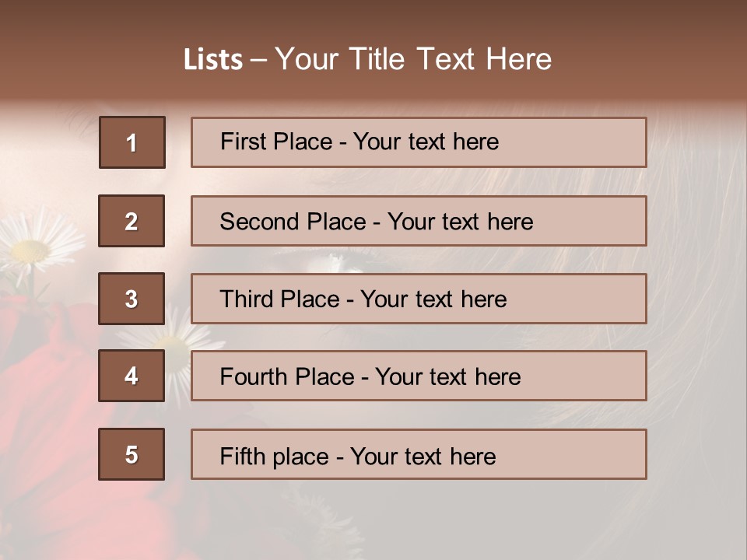Click the text Your text here in First Place
This screenshot has width=747, height=560.
426,142
